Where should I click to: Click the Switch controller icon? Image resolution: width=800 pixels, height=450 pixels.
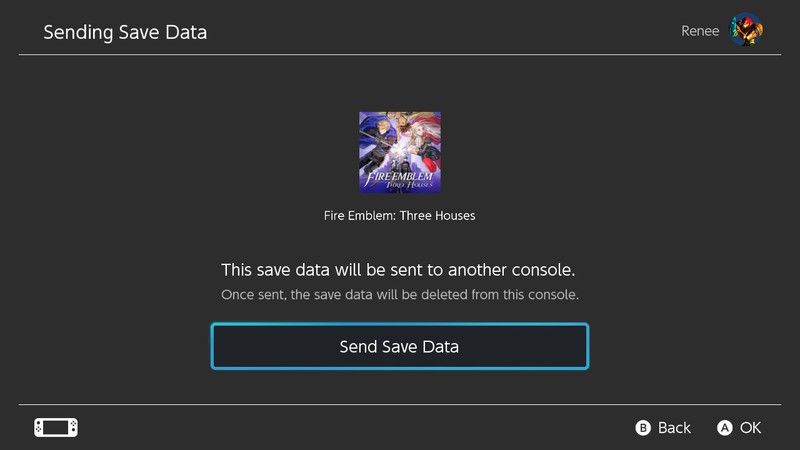[x=56, y=428]
